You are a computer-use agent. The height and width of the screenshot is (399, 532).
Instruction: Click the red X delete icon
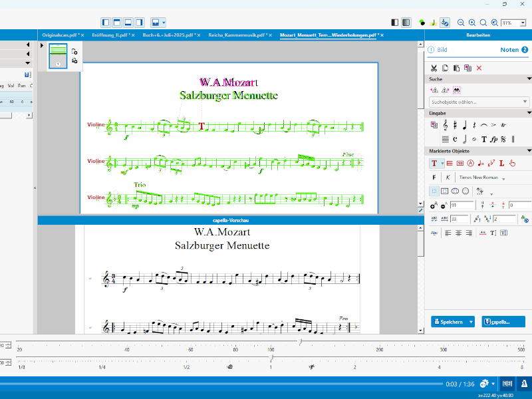(479, 68)
